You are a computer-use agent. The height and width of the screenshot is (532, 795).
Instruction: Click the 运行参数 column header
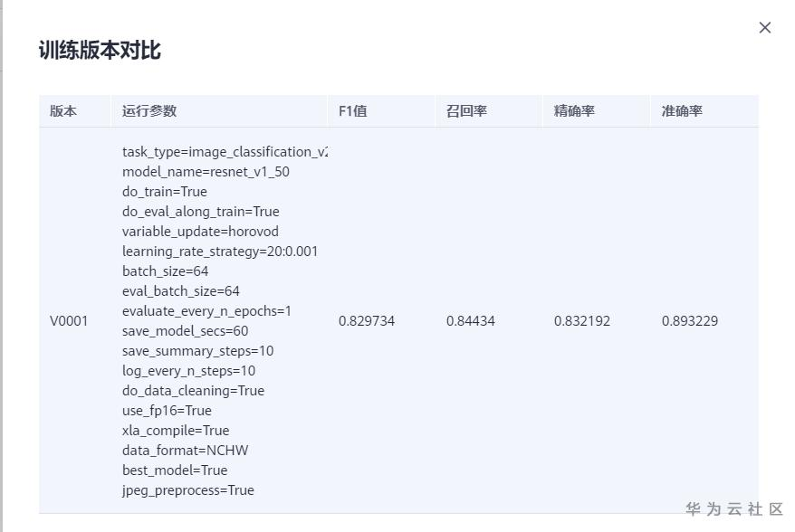point(149,111)
